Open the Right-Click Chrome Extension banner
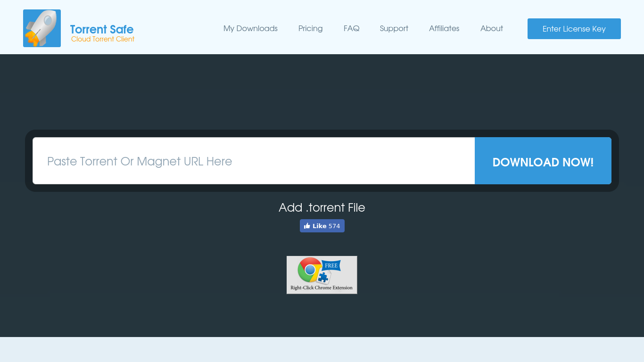Image resolution: width=644 pixels, height=362 pixels. click(x=322, y=275)
